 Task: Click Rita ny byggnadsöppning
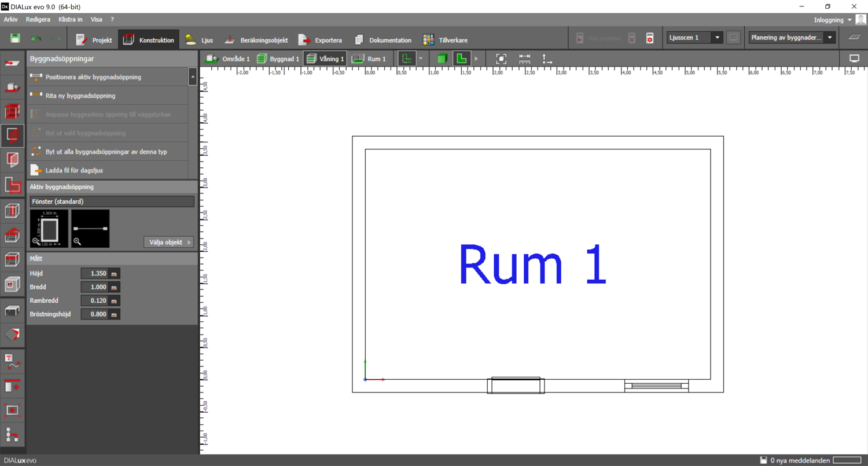[x=80, y=96]
